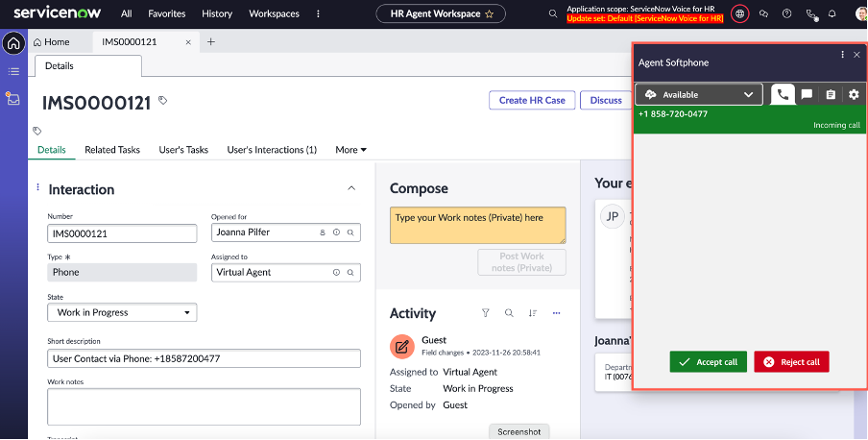Reject the incoming call
This screenshot has height=440, width=868.
pyautogui.click(x=791, y=362)
